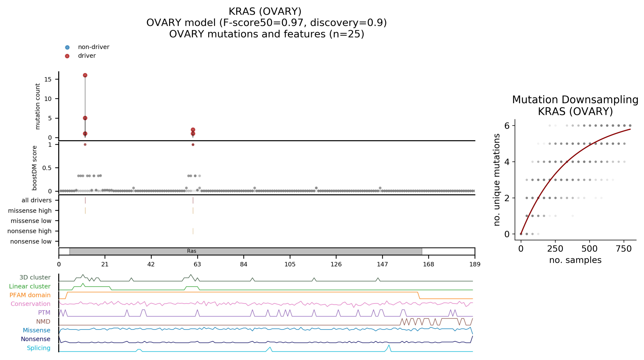Viewport: 644px width, 360px height.
Task: Click the 'all drivers' row label
Action: coord(37,200)
